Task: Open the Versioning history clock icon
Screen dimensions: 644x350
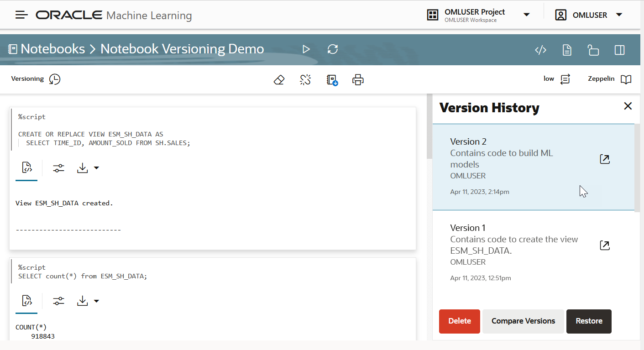Action: [55, 79]
